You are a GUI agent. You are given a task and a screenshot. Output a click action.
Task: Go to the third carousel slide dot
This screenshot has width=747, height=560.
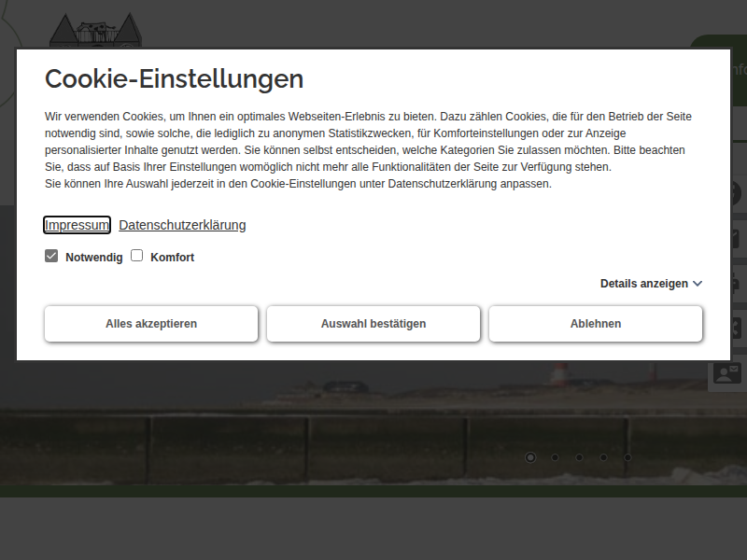coord(579,457)
